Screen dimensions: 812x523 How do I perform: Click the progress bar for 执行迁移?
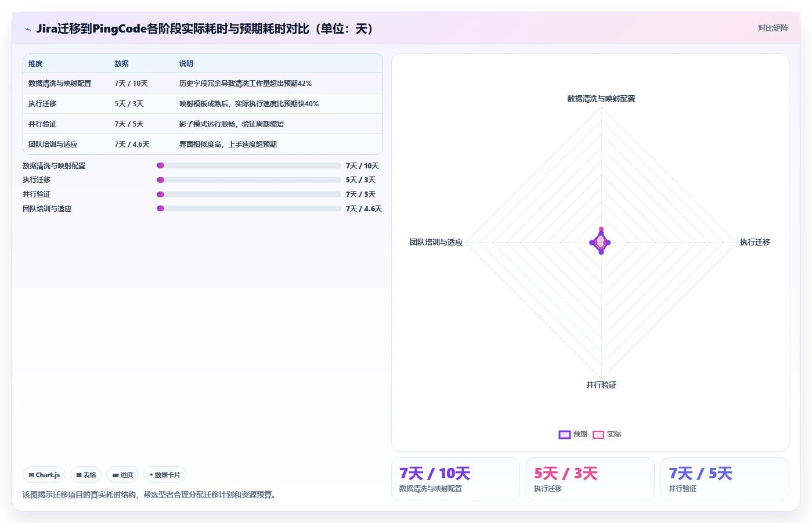249,180
